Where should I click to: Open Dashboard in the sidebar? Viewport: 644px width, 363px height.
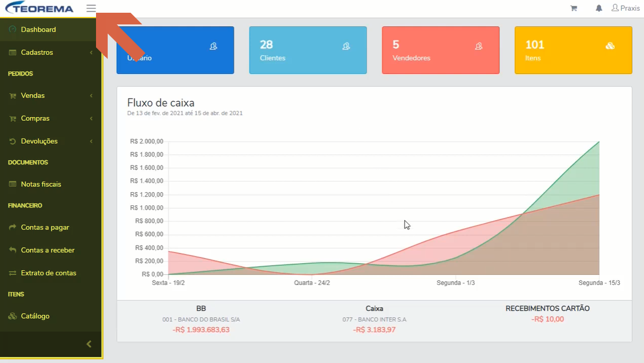51,30
